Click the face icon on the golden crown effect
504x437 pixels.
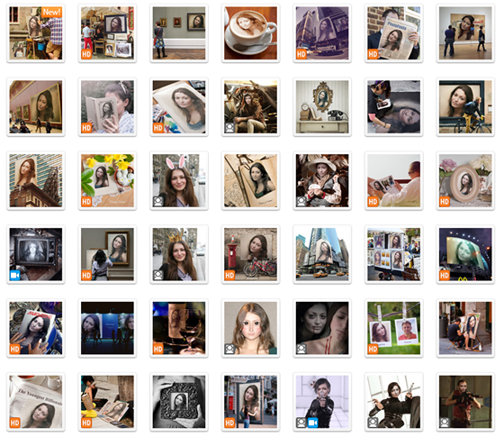[x=157, y=276]
